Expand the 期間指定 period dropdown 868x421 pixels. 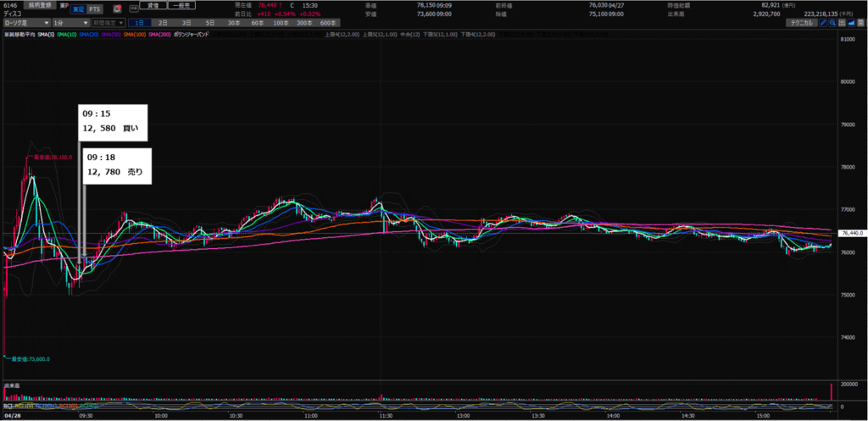click(x=108, y=23)
